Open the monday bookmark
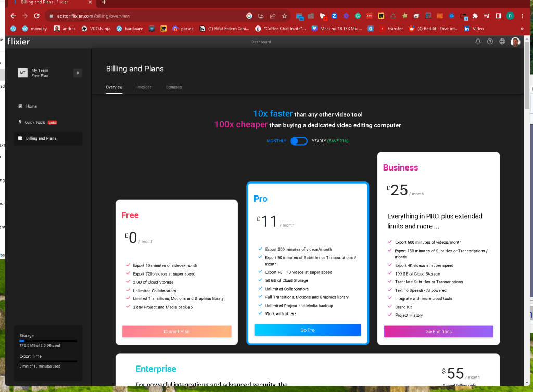The width and height of the screenshot is (533, 392). pos(34,29)
